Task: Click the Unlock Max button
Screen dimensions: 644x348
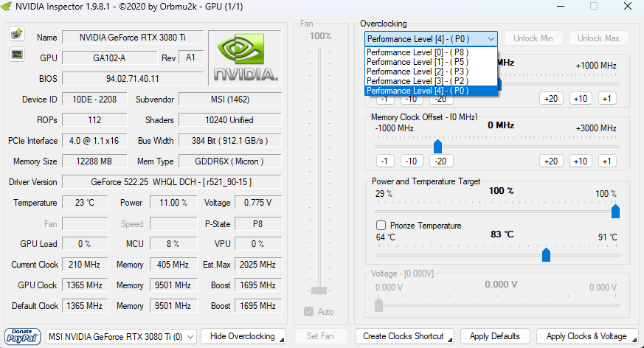Action: click(x=598, y=38)
